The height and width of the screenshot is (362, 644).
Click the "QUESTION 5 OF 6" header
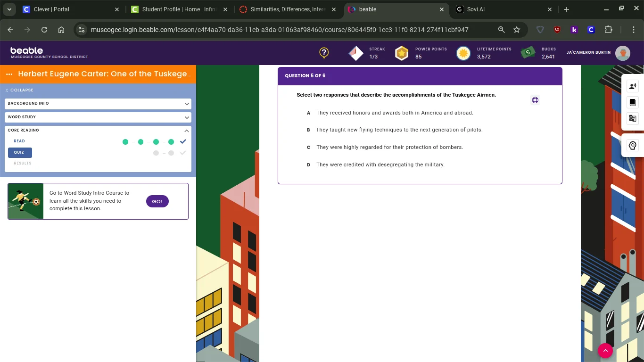coord(305,75)
